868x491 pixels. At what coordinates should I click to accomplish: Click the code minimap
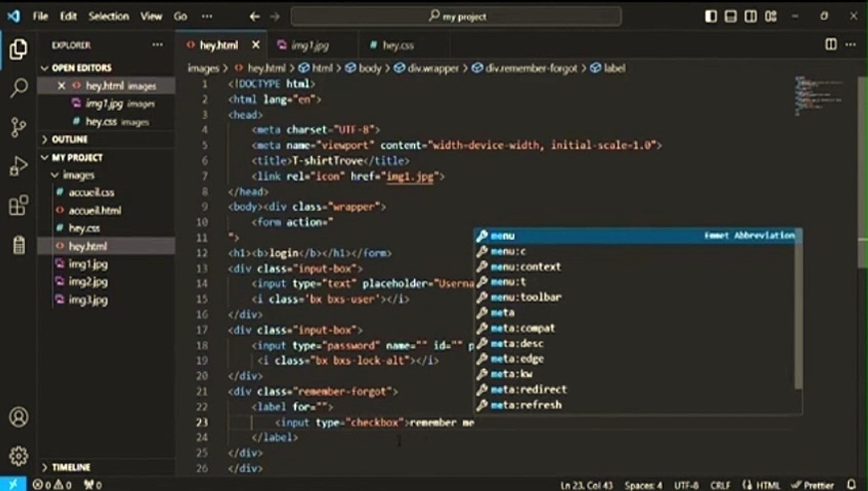click(x=819, y=97)
